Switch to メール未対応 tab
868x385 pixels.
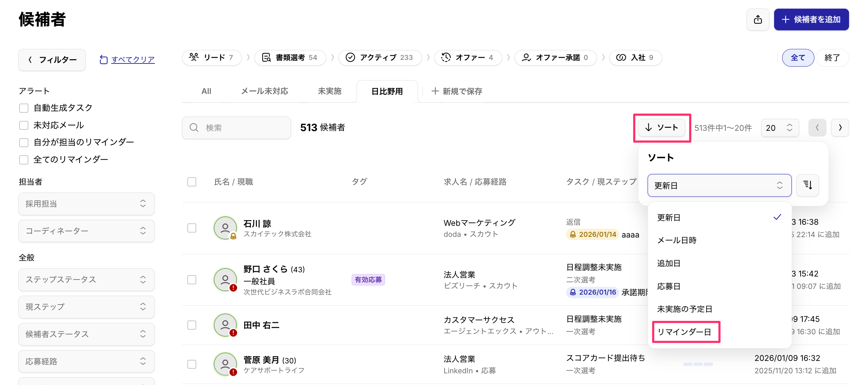[x=264, y=91]
